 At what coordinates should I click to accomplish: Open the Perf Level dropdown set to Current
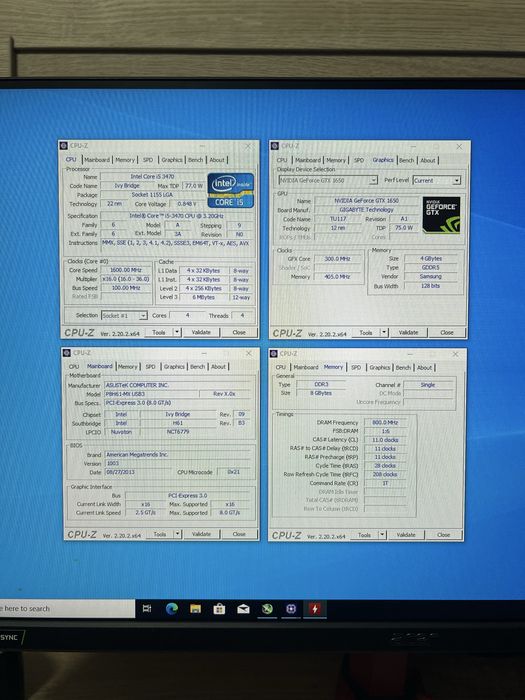tap(437, 180)
